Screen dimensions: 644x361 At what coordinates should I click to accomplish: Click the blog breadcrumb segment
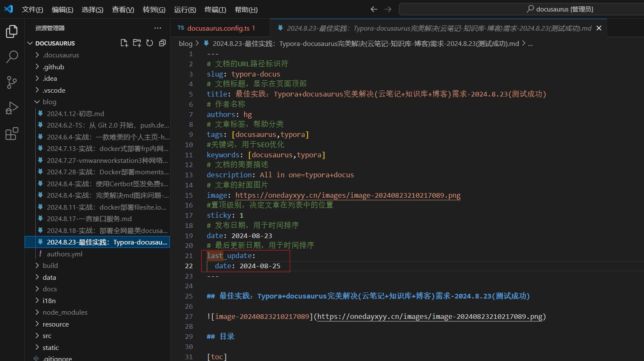185,43
